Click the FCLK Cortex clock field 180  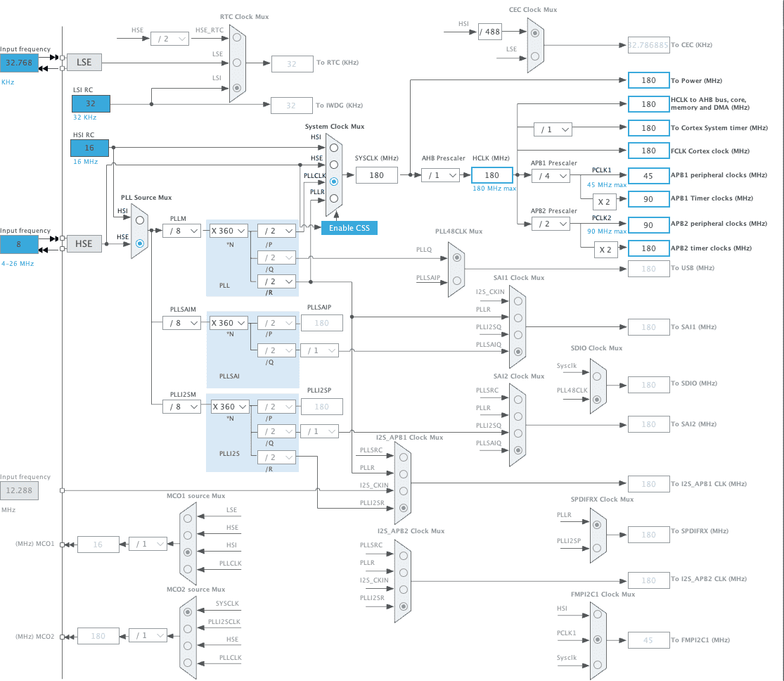pos(648,151)
